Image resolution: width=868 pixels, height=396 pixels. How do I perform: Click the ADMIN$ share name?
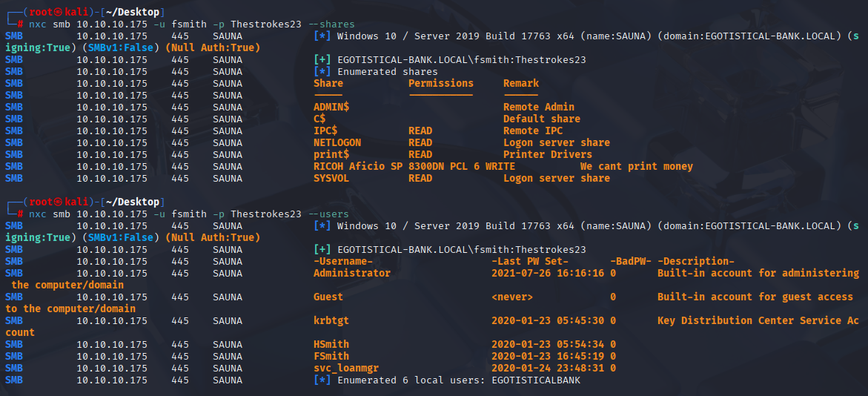coord(331,107)
